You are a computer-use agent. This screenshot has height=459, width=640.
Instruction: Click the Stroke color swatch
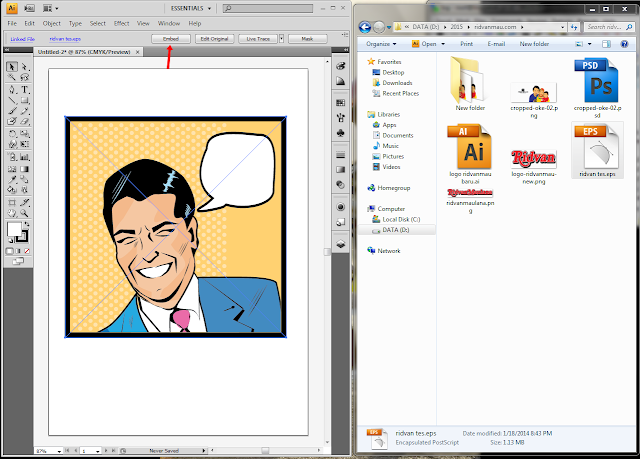click(x=22, y=237)
